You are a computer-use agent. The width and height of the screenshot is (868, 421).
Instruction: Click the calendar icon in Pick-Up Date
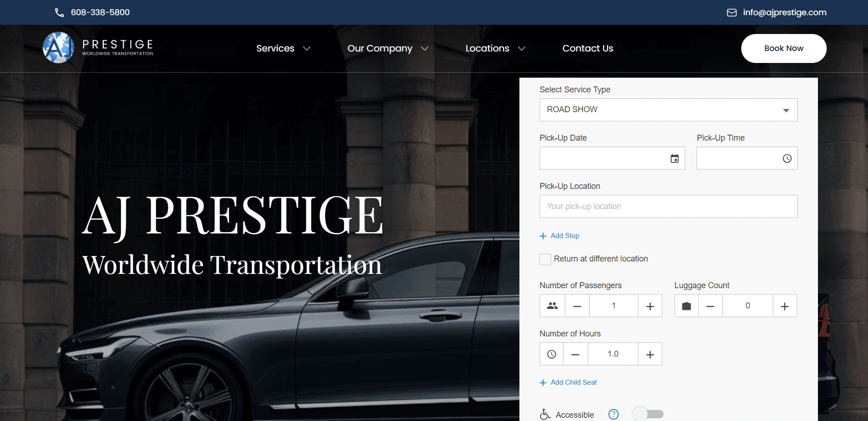pos(674,159)
